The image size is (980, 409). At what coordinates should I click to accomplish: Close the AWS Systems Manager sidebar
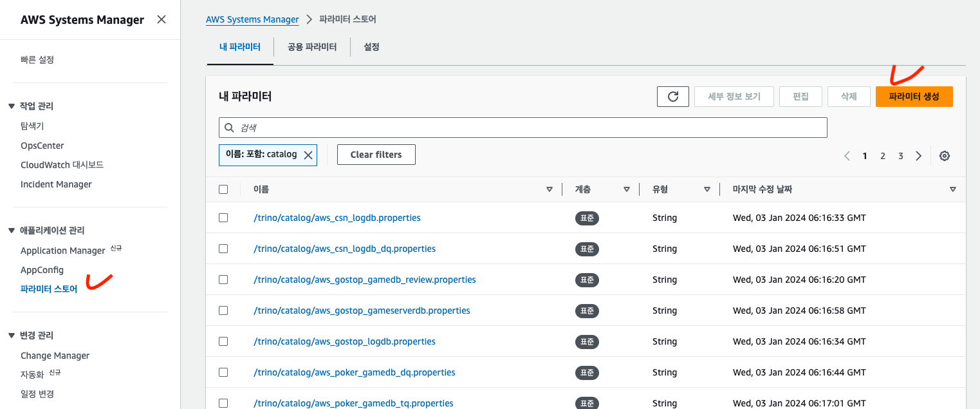pyautogui.click(x=162, y=19)
